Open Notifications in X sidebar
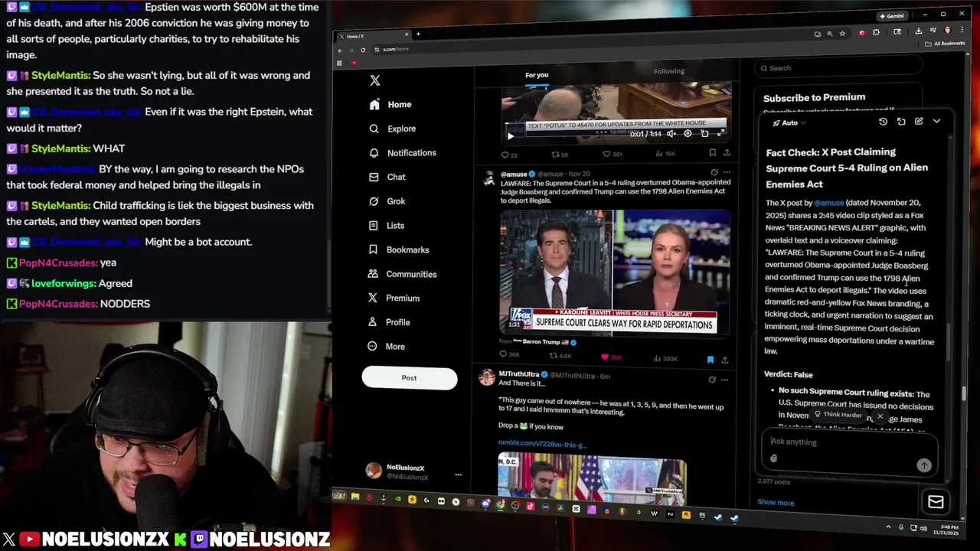Viewport: 980px width, 551px height. [x=403, y=153]
